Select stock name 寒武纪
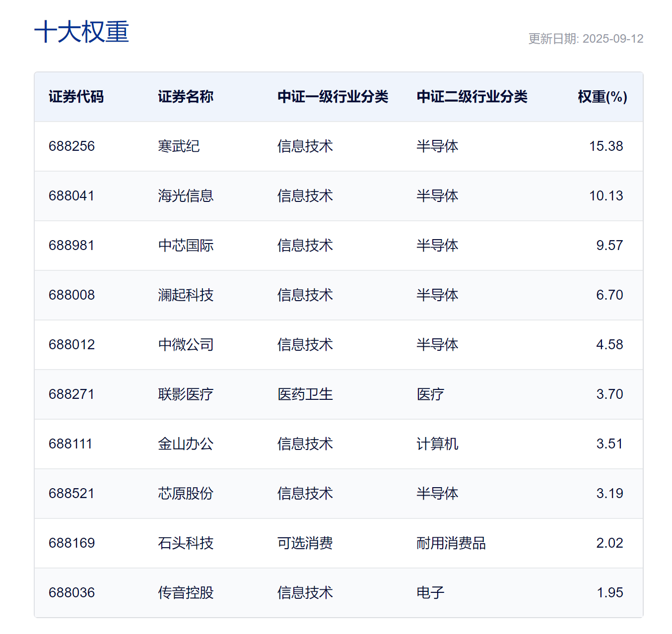Viewport: 672px width, 634px height. tap(179, 146)
